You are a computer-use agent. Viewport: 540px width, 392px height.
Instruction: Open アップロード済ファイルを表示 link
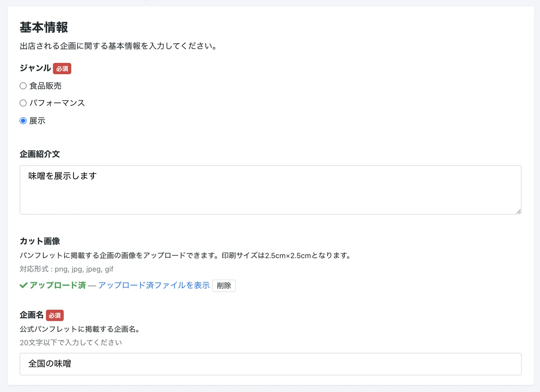point(154,285)
